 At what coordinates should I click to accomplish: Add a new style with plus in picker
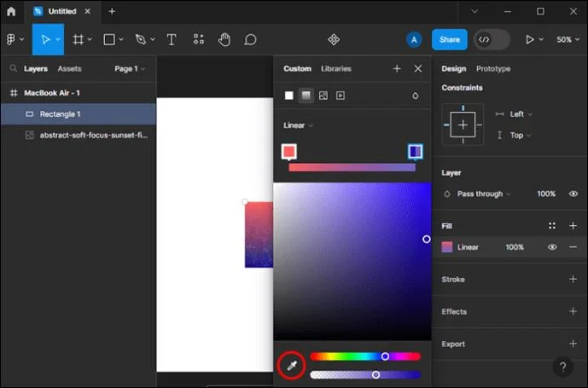tap(397, 68)
